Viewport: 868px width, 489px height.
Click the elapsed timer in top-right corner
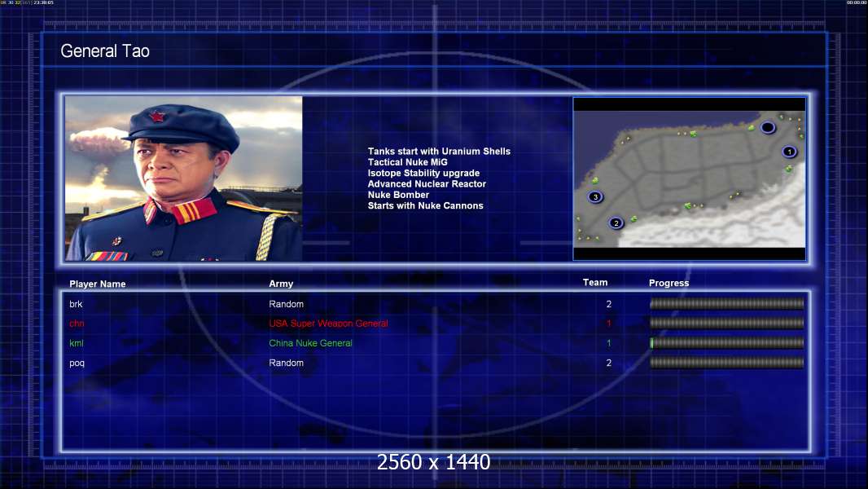(x=857, y=2)
